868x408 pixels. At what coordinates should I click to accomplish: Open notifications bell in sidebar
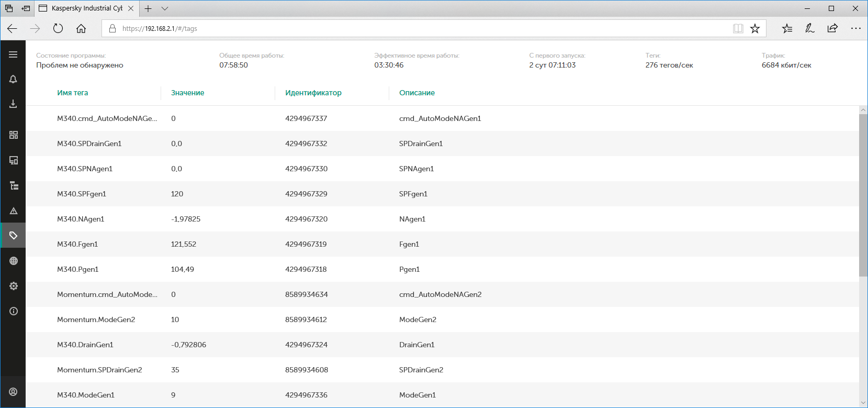click(13, 79)
